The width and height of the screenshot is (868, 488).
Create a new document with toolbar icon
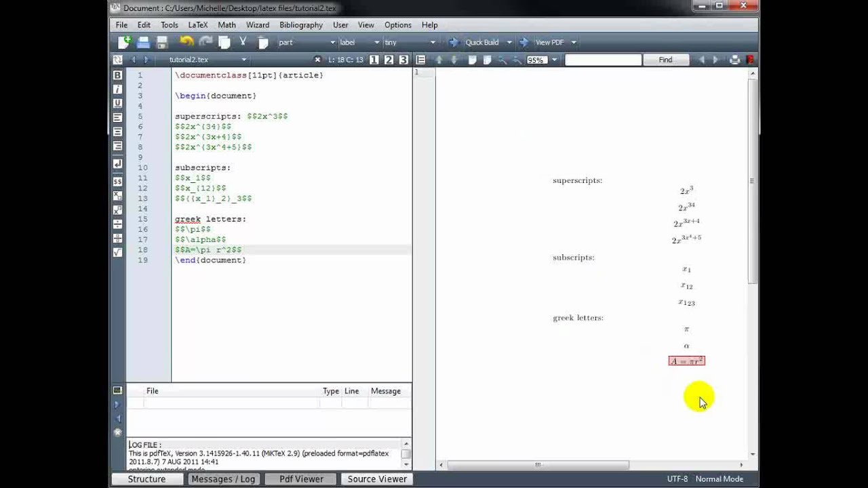124,42
